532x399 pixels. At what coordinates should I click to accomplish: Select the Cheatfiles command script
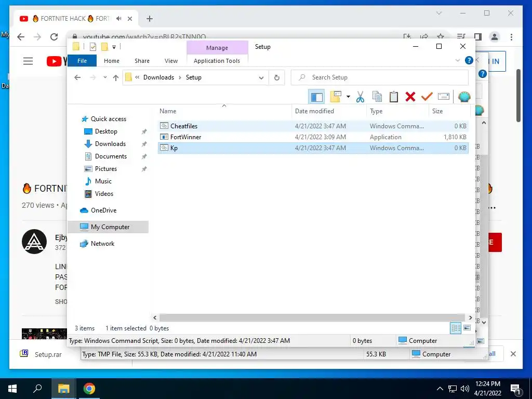click(313, 126)
